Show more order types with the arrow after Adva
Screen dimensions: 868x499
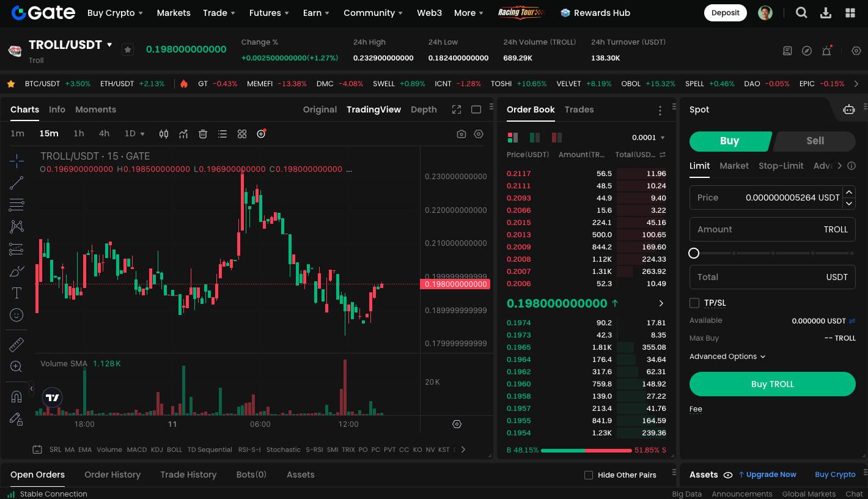[x=839, y=166]
